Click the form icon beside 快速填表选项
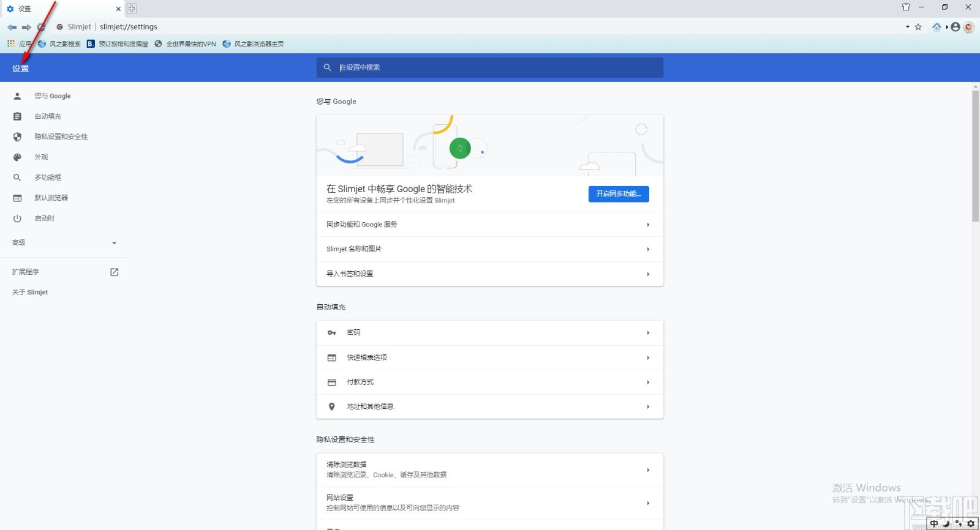This screenshot has height=530, width=980. tap(331, 357)
